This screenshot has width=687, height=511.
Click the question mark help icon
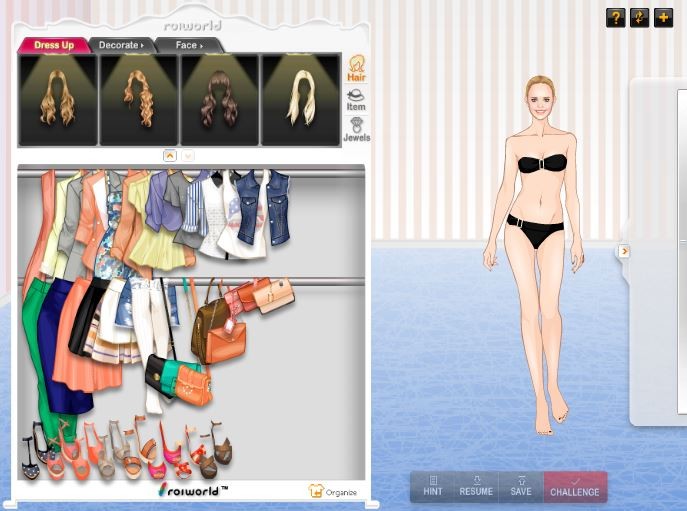click(615, 17)
